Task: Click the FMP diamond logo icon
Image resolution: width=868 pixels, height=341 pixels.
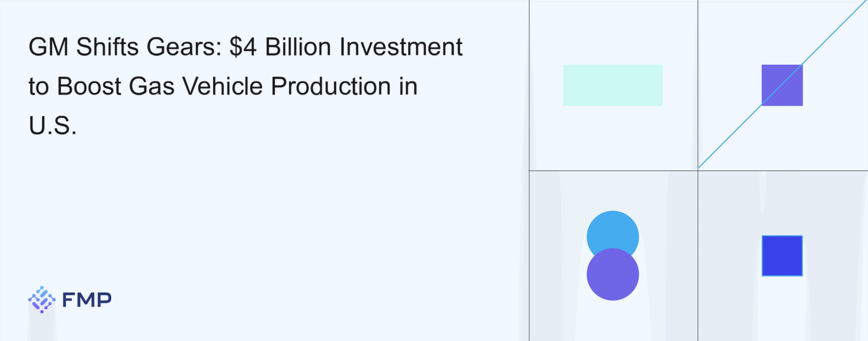Action: tap(42, 300)
